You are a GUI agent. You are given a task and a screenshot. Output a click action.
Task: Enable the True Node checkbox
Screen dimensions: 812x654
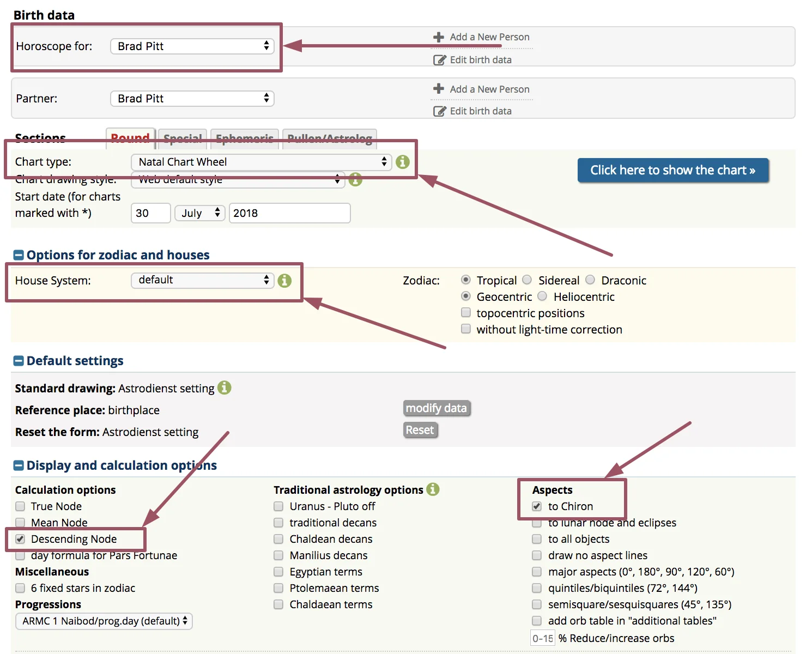point(21,506)
